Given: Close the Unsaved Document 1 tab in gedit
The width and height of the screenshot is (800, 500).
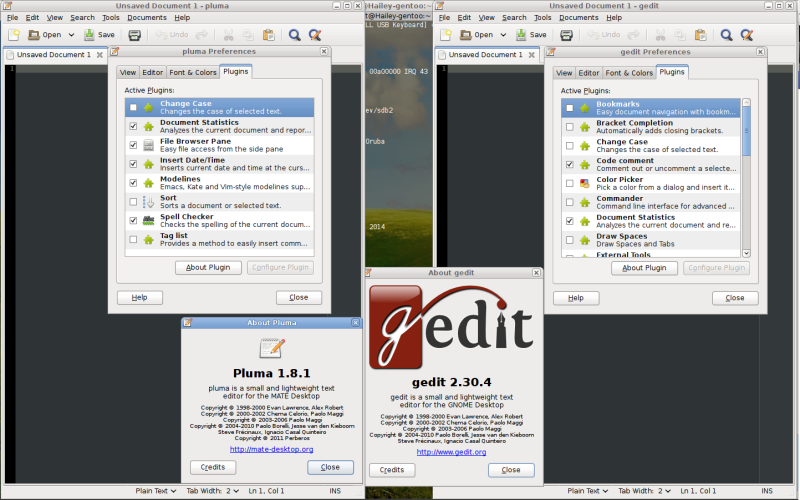Looking at the screenshot, I should tap(531, 55).
